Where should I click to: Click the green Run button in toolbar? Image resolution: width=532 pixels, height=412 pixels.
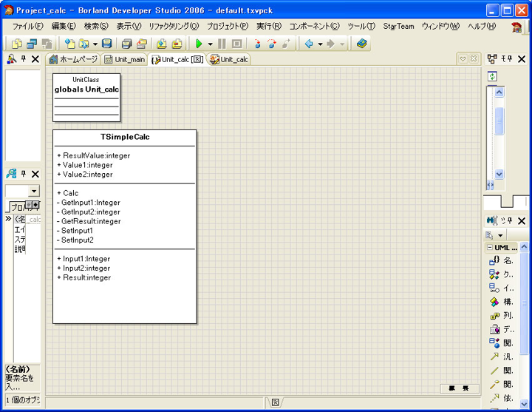coord(198,44)
